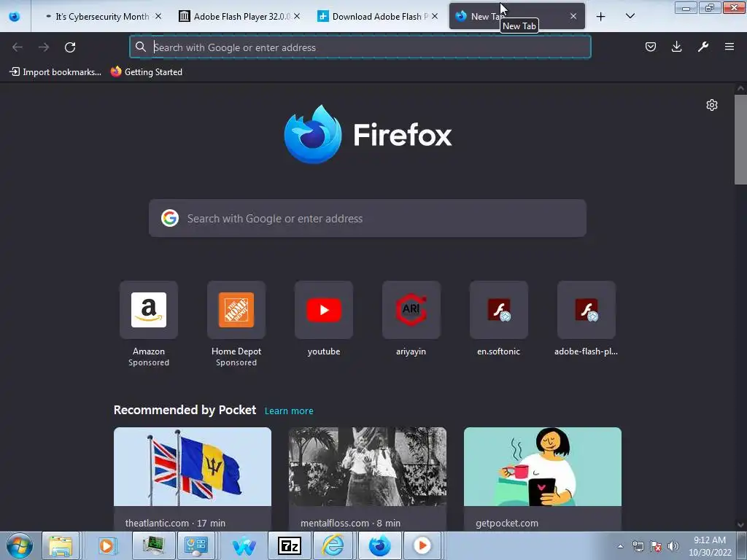Open theatlantic.com flags article thumbnail

click(193, 467)
